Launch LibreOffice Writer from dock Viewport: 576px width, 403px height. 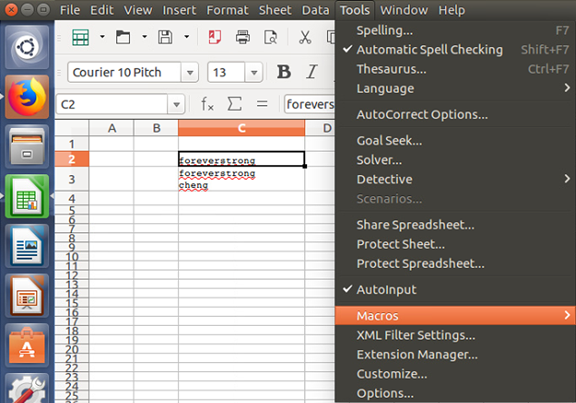[27, 246]
